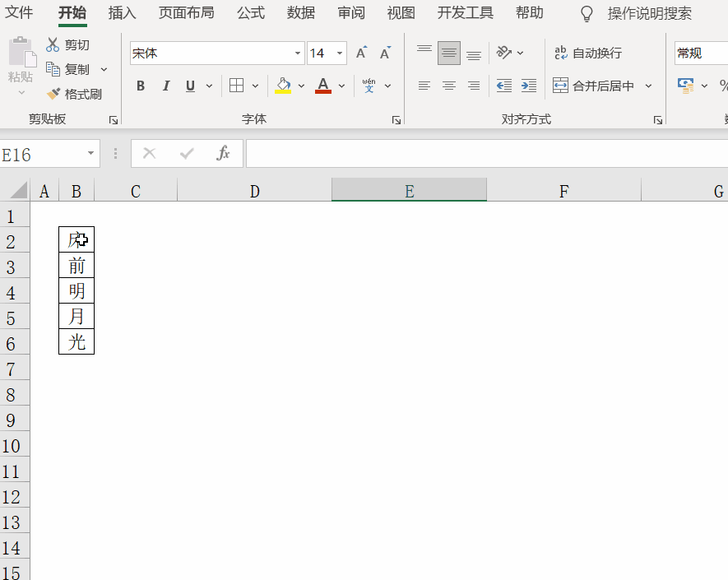The image size is (728, 580).
Task: Click the formula cancel X icon
Action: pos(150,153)
